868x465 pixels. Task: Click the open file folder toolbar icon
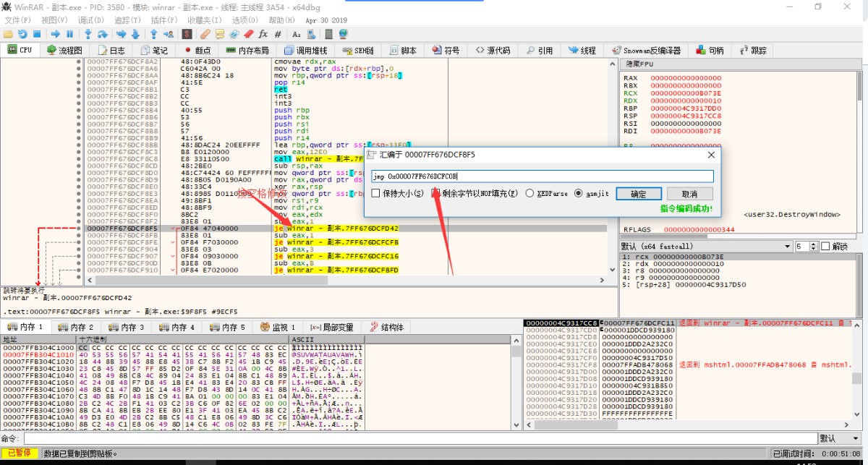8,34
